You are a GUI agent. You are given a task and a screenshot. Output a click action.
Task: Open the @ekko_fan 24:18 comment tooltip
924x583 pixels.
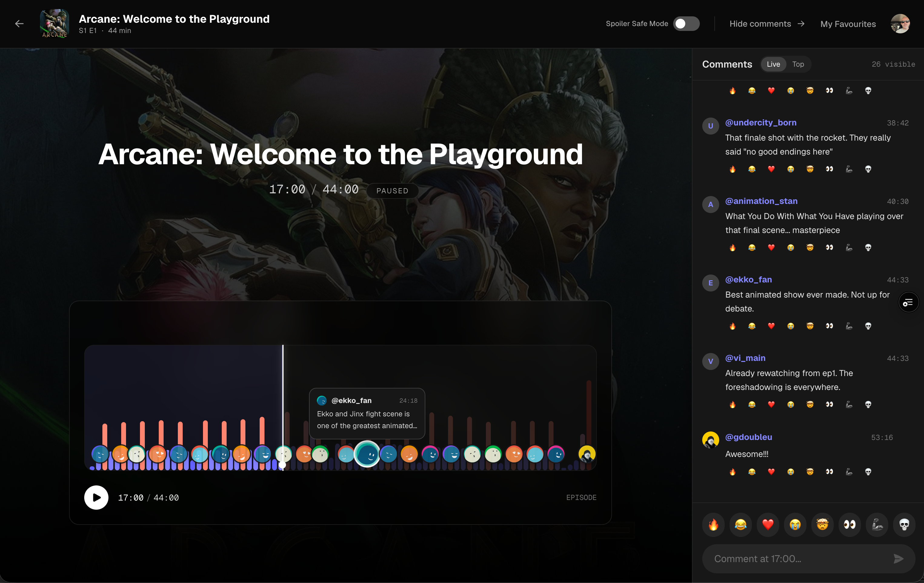tap(367, 413)
